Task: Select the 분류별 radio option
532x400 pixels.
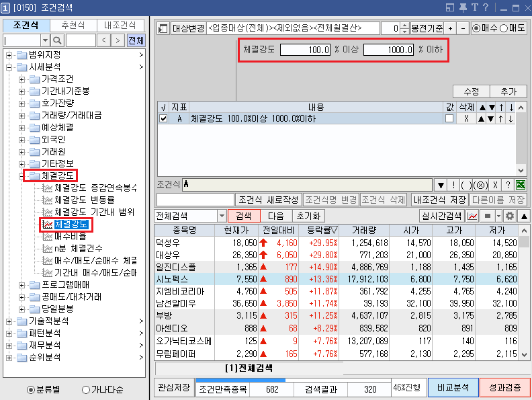Action: click(30, 390)
